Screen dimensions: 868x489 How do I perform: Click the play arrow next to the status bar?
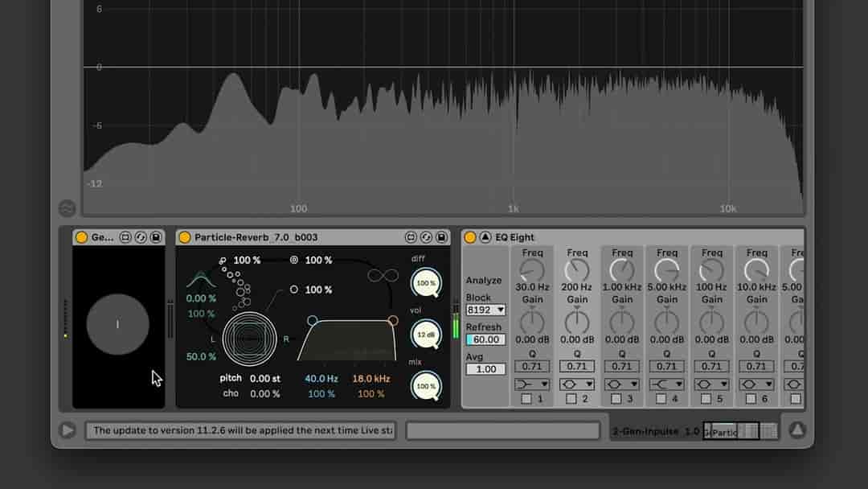point(68,429)
